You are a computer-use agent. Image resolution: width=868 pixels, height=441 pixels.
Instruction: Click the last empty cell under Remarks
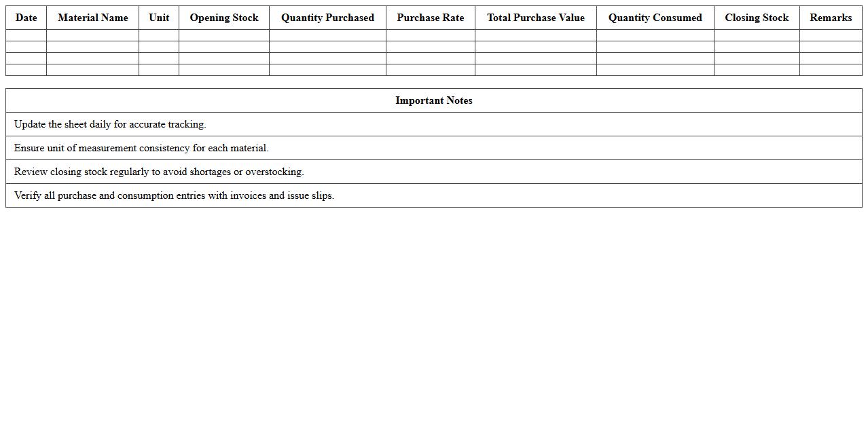[831, 70]
